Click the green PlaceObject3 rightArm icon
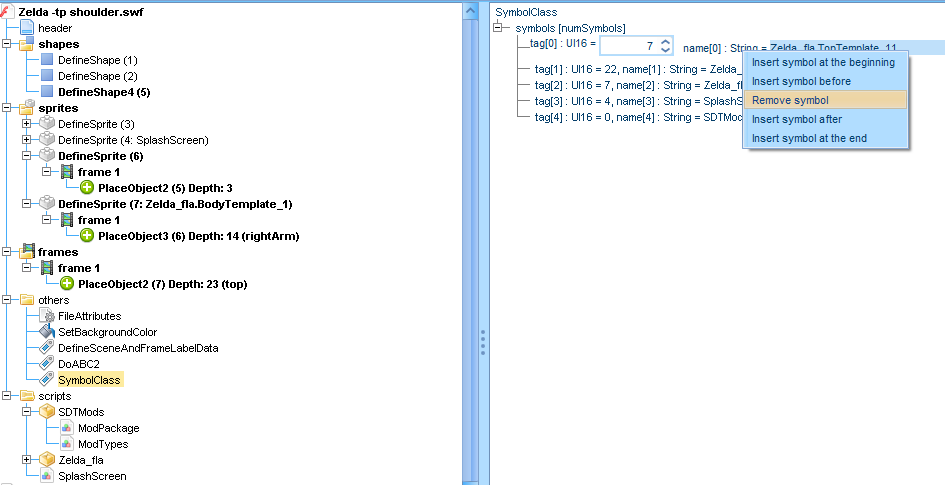 [x=87, y=236]
